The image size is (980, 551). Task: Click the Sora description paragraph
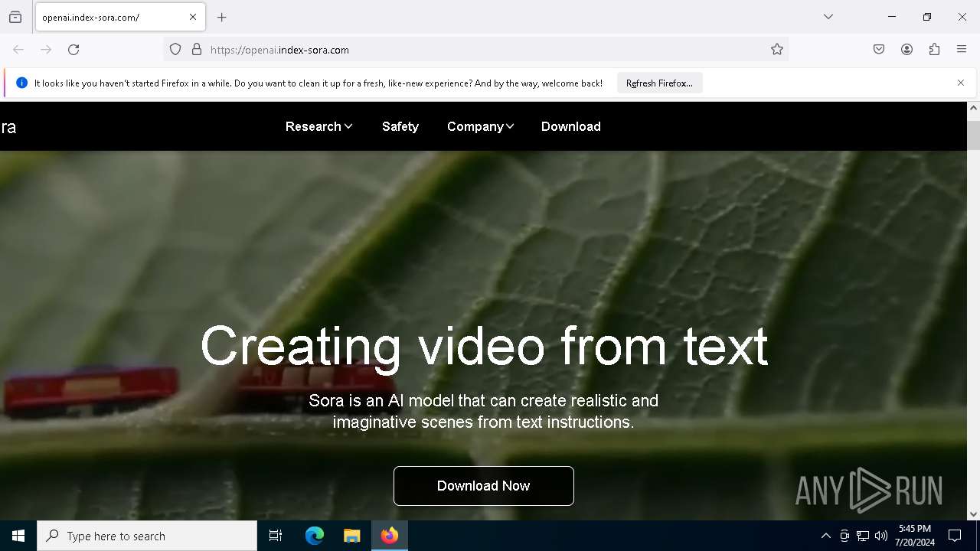pos(484,411)
